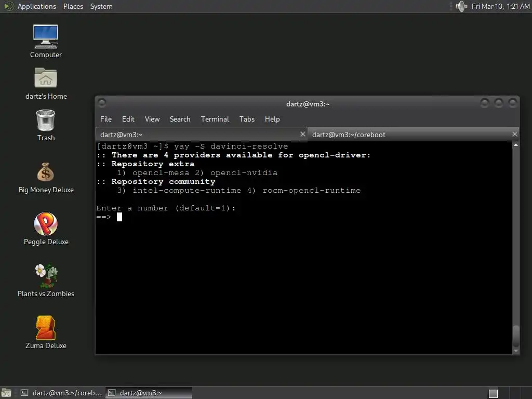Click the 'opencl-mesa' provider text
This screenshot has height=399, width=532.
(x=161, y=172)
